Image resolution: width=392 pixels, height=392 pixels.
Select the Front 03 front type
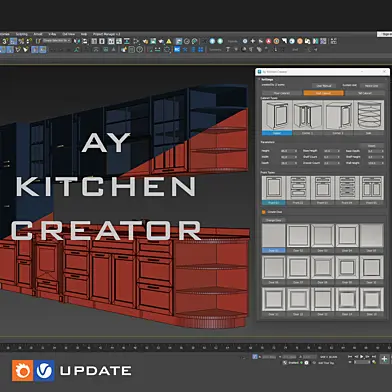point(322,190)
